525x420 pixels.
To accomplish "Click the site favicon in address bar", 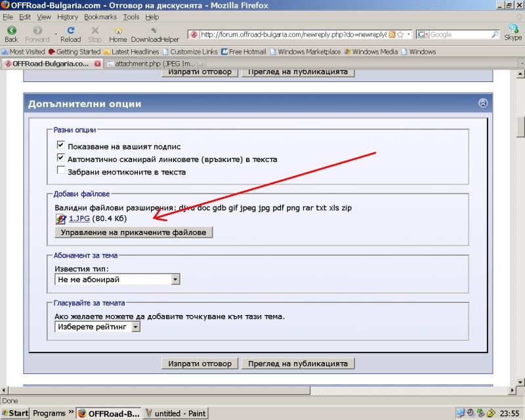I will (194, 35).
